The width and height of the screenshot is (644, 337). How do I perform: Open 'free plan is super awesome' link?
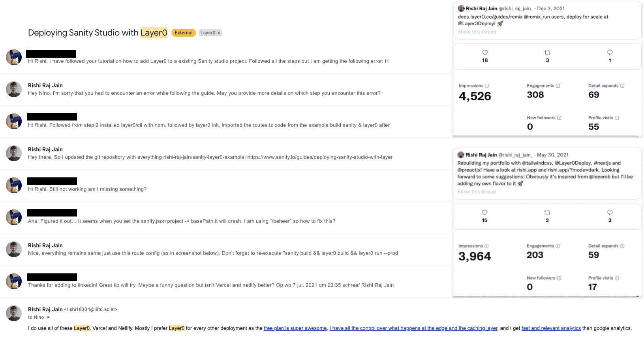pos(295,328)
